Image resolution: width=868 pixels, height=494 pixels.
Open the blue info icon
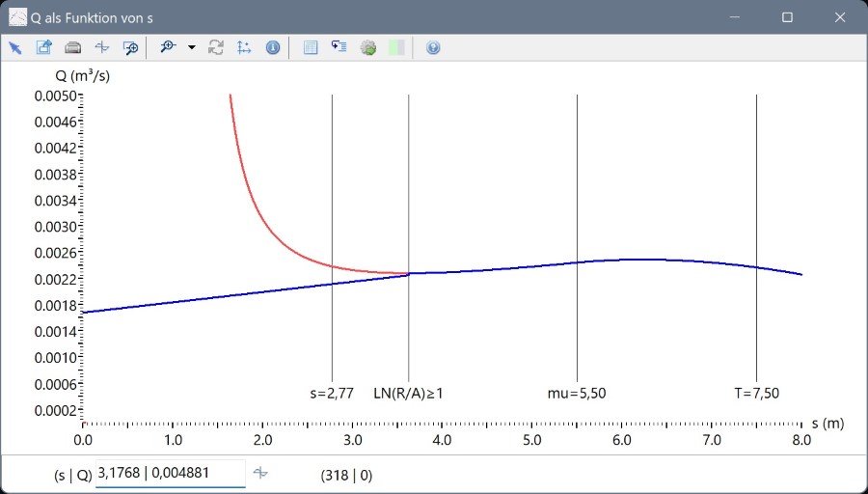(x=273, y=47)
